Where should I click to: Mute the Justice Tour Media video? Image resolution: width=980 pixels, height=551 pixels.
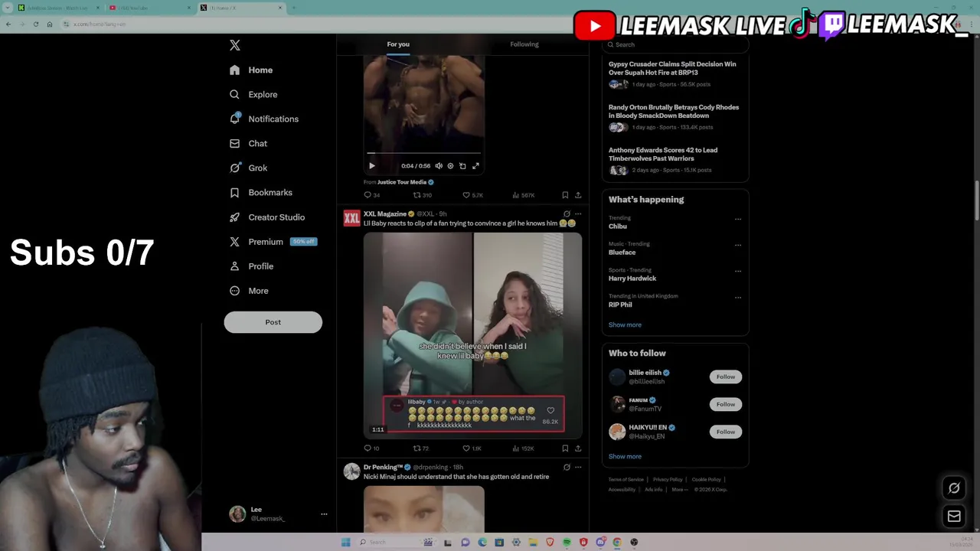tap(439, 165)
